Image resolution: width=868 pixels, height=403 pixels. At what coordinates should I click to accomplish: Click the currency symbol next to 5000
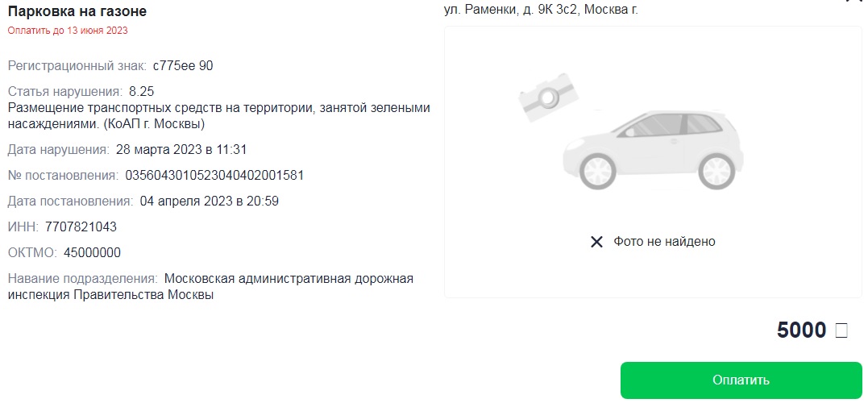841,330
